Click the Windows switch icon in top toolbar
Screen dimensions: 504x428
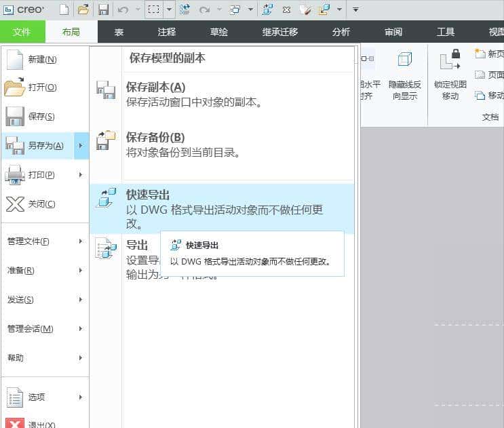[x=235, y=9]
